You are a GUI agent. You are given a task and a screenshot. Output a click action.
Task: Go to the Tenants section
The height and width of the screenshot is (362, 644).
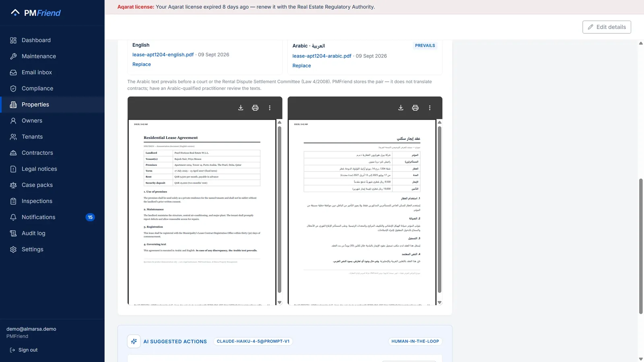click(52, 137)
